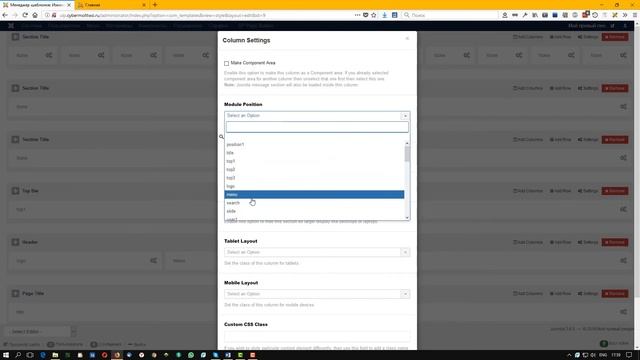This screenshot has width=640, height=360.
Task: Open the Windows Start menu
Action: (x=6, y=355)
